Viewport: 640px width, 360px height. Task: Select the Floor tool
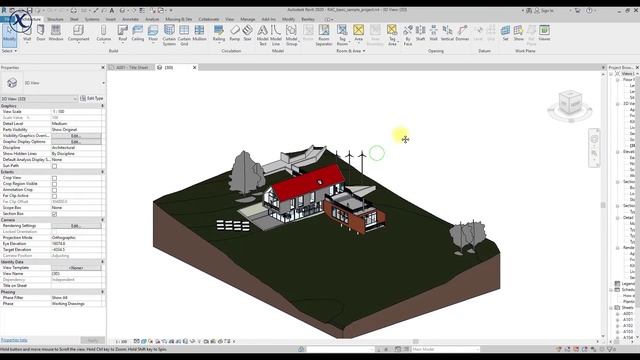tap(153, 33)
